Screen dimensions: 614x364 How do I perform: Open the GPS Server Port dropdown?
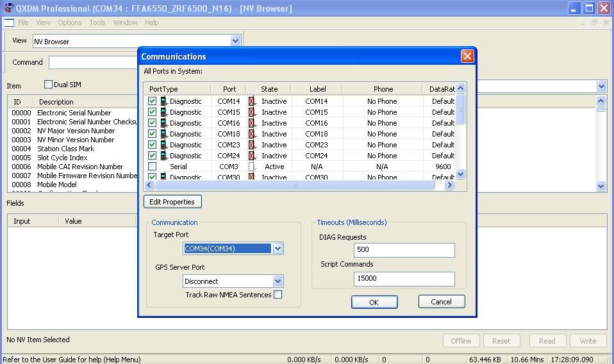click(278, 281)
